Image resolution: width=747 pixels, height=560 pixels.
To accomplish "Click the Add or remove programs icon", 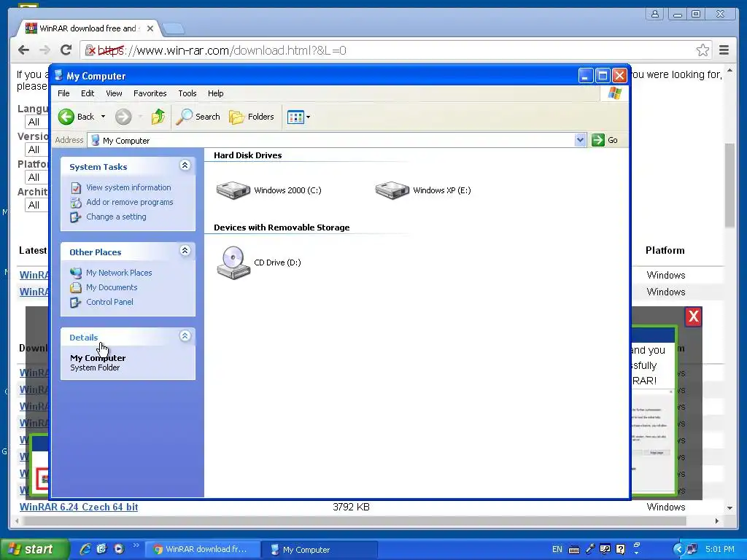I will (x=76, y=203).
